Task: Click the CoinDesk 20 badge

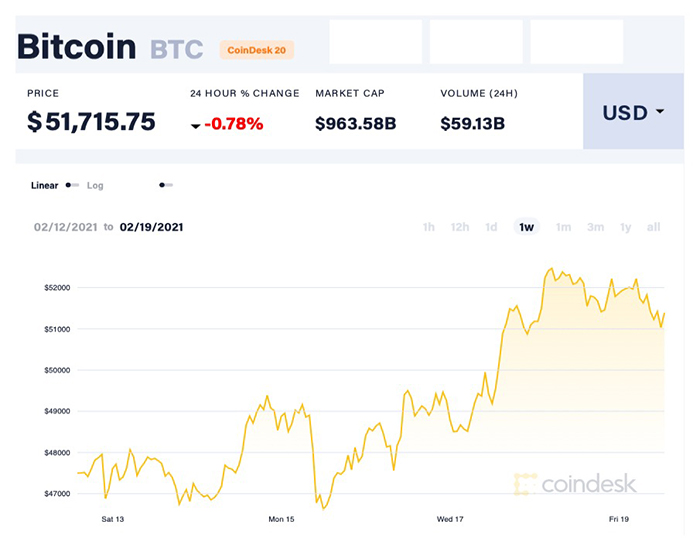Action: coord(256,48)
